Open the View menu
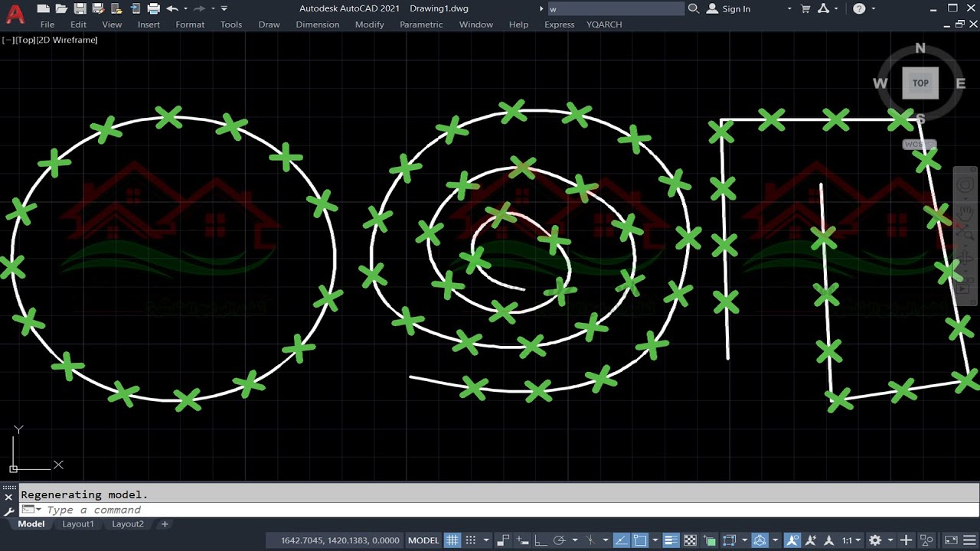This screenshot has height=551, width=980. [112, 24]
